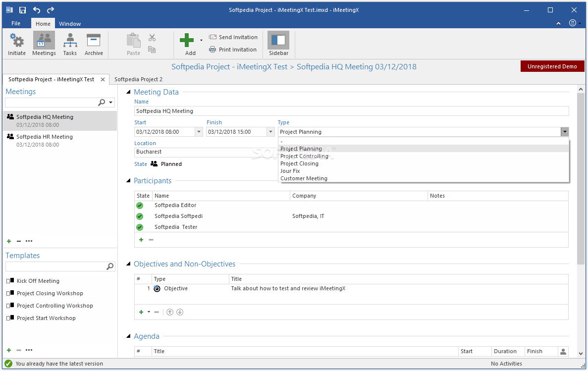Screen dimensions: 588x371
Task: Click Print Invitation
Action: click(x=233, y=50)
